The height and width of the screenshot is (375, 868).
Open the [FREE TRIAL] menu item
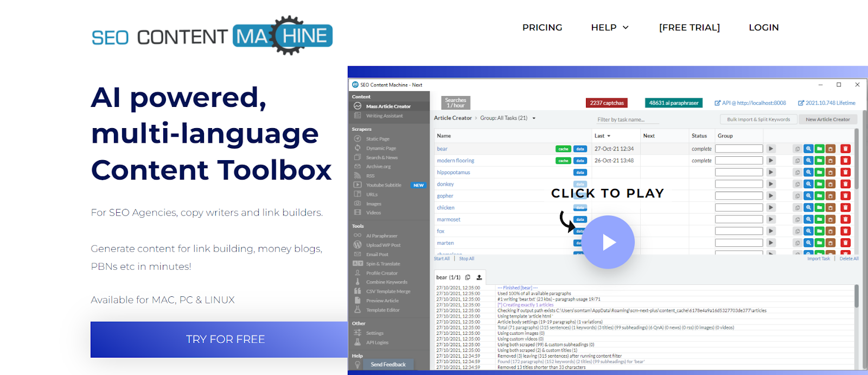click(689, 27)
